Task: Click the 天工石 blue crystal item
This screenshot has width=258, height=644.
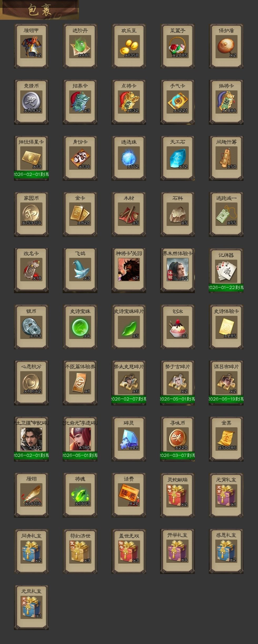Action: (177, 158)
